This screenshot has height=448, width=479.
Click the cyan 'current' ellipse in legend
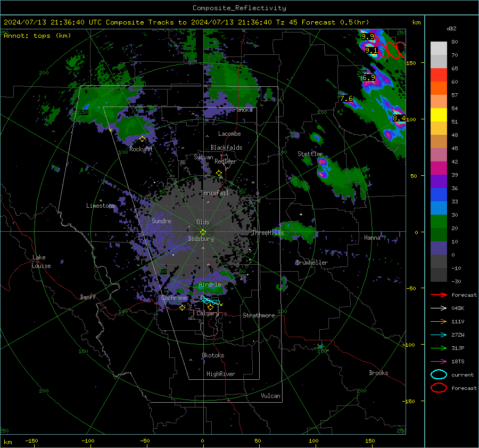tap(439, 374)
